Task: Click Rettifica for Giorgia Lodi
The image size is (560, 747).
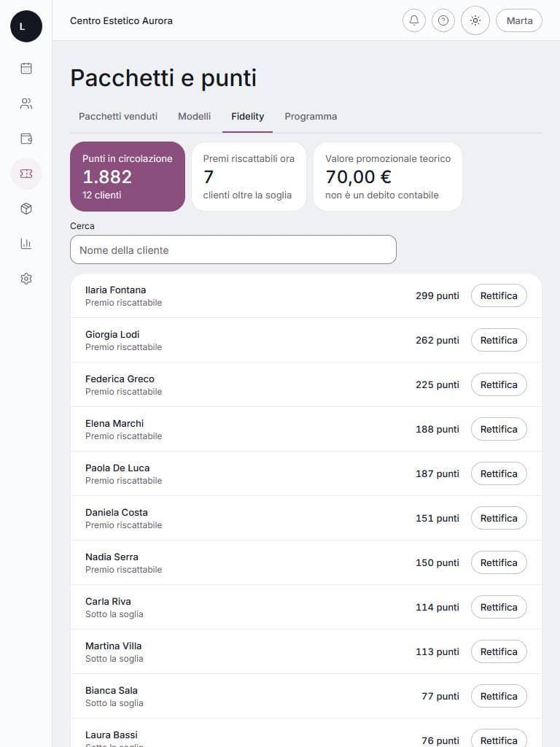Action: [499, 340]
